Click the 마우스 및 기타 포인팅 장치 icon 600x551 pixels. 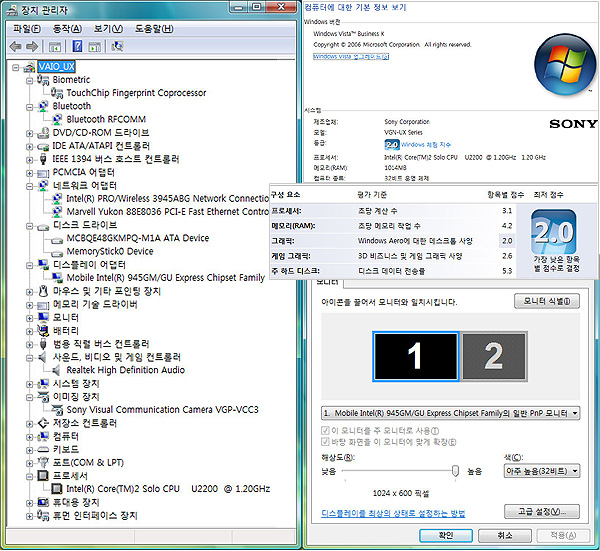tap(43, 291)
